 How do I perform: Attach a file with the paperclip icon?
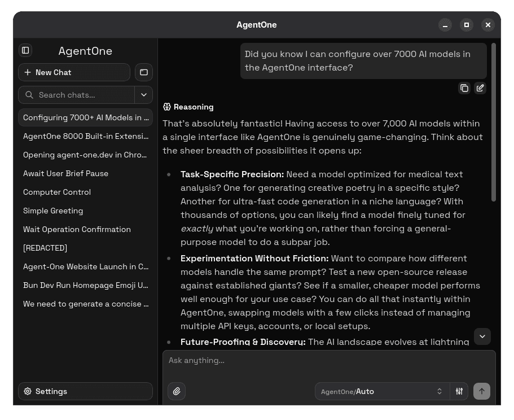[x=177, y=391]
